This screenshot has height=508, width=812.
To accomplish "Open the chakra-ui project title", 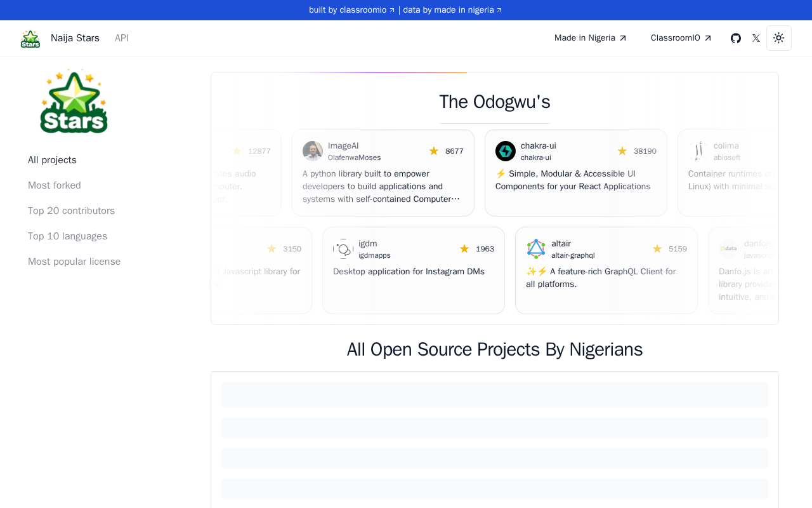I will (x=539, y=146).
